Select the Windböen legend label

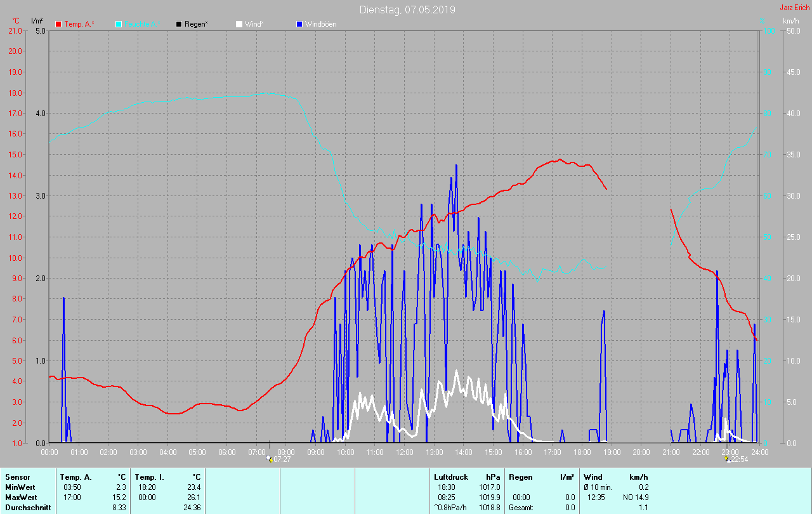pos(320,24)
